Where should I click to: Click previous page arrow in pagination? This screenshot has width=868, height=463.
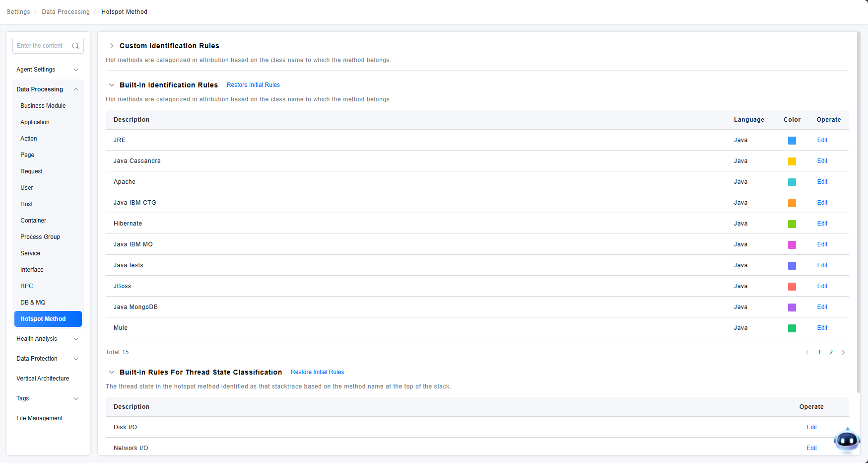[x=807, y=352]
